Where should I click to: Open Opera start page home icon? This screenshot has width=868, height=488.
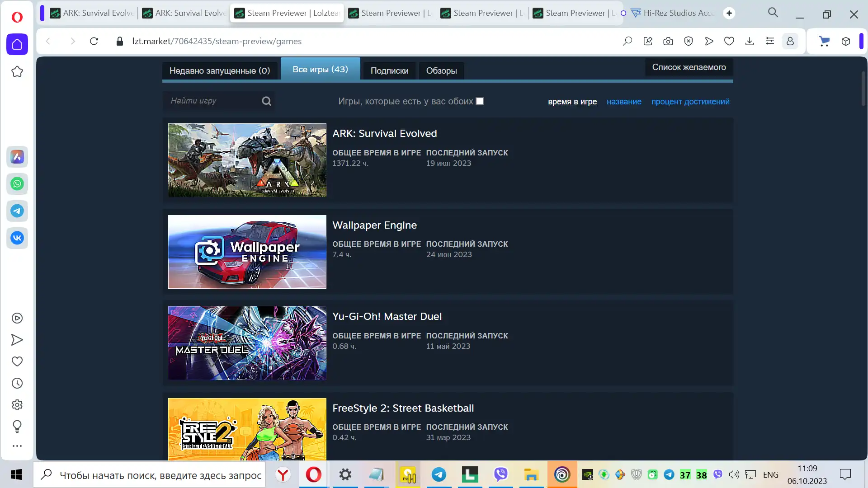[17, 44]
